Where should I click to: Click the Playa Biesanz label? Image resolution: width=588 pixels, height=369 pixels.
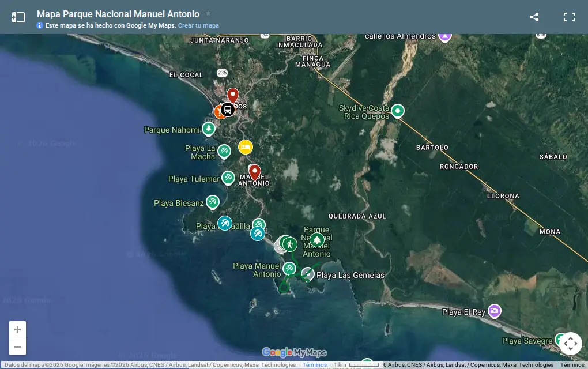tap(179, 204)
